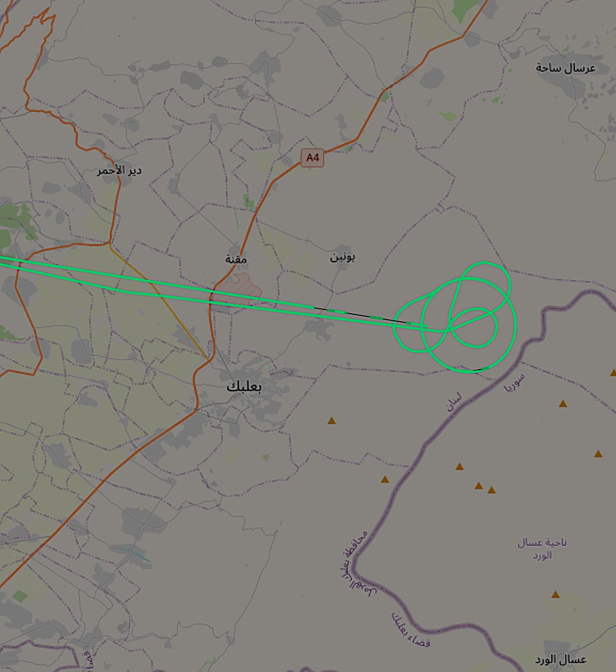Select the بعلبك city label
Screen dimensions: 616x672
(x=244, y=386)
